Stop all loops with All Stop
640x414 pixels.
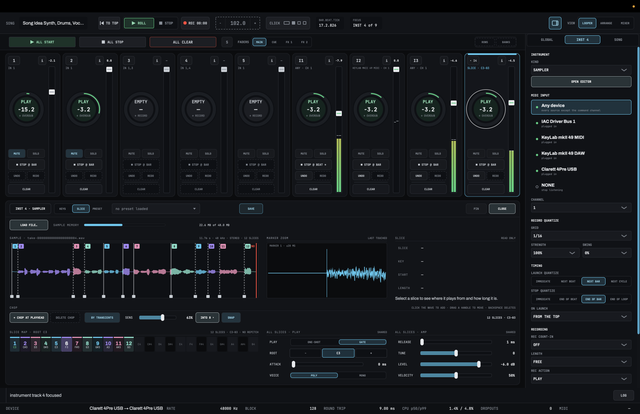point(112,42)
